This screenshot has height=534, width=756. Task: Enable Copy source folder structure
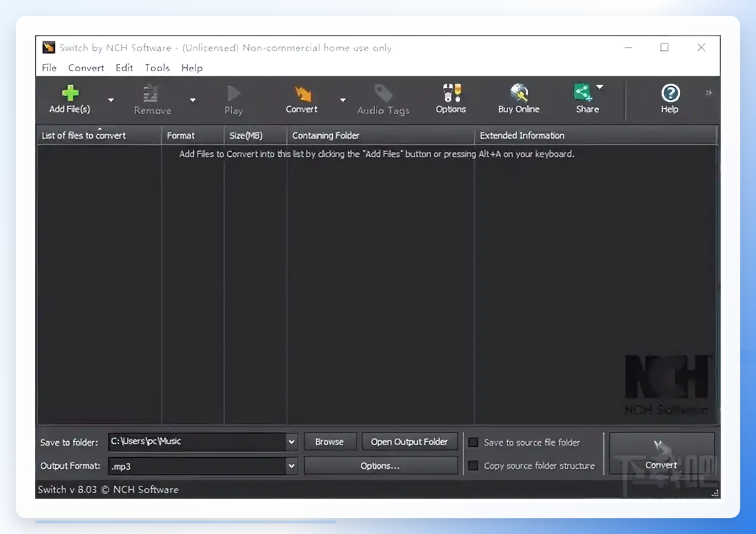473,466
